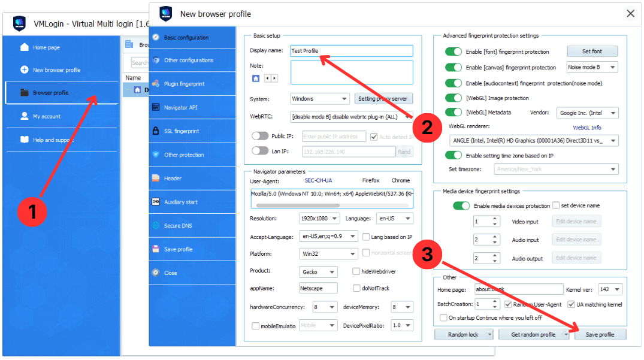Image resolution: width=644 pixels, height=360 pixels.
Task: Open the System dropdown showing Windows
Action: (319, 99)
